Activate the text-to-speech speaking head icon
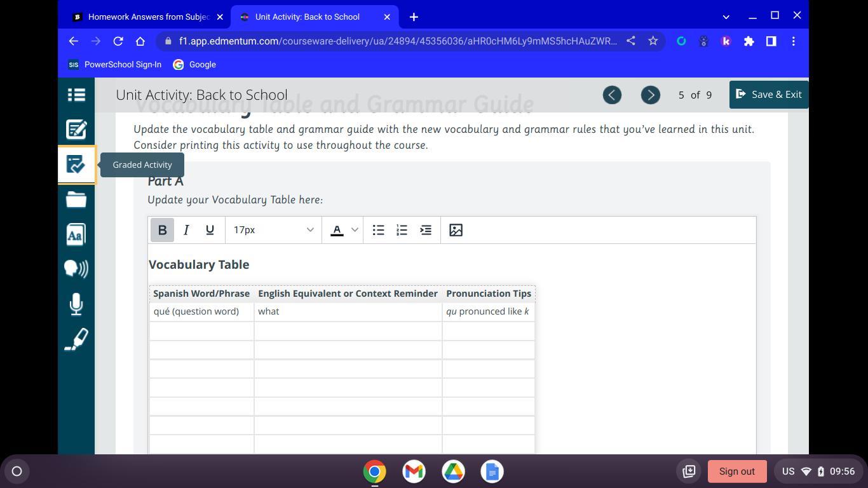 tap(76, 269)
